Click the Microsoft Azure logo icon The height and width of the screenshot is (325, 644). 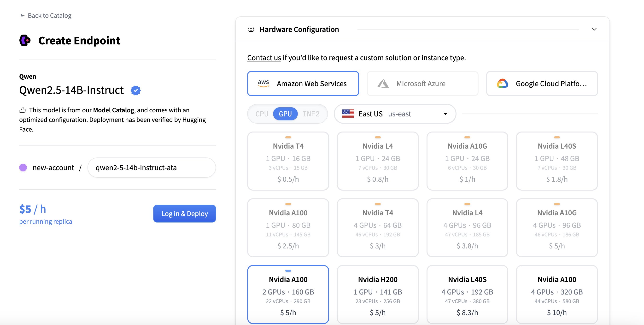click(x=383, y=84)
